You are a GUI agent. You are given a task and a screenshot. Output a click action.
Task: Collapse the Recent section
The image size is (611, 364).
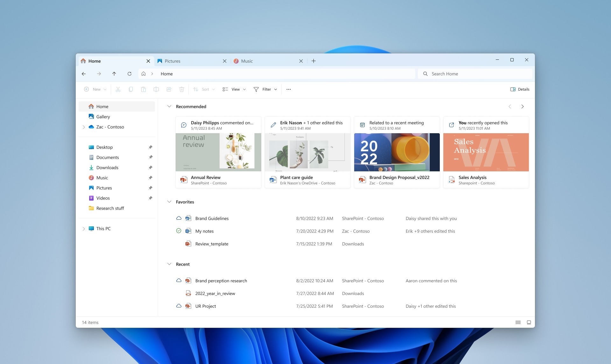pyautogui.click(x=170, y=264)
